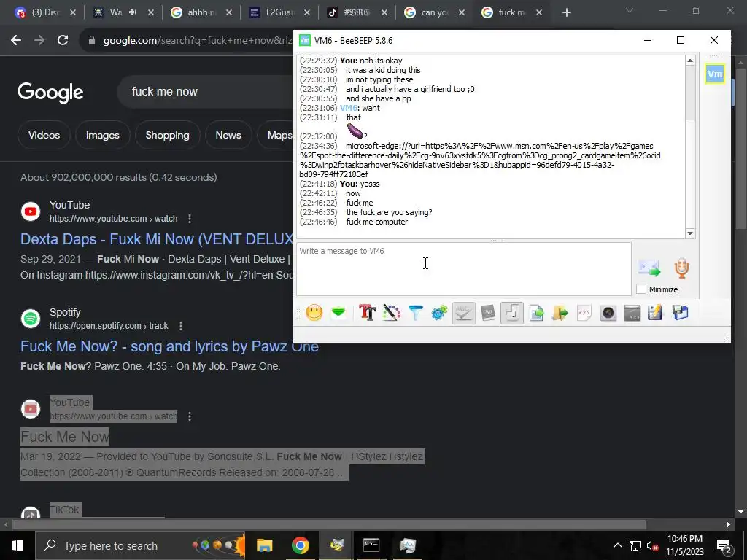Click the blue funnel filter messages icon
747x560 pixels.
coord(415,313)
